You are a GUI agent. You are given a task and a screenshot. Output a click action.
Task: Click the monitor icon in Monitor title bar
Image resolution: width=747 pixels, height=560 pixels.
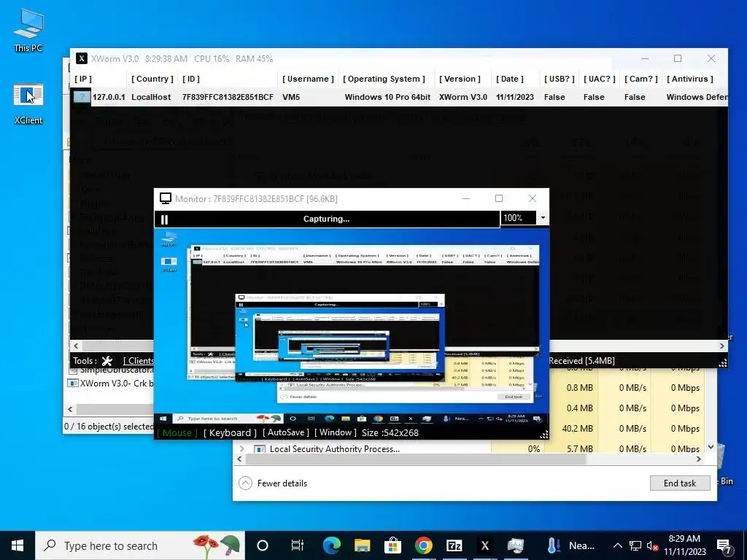point(166,198)
